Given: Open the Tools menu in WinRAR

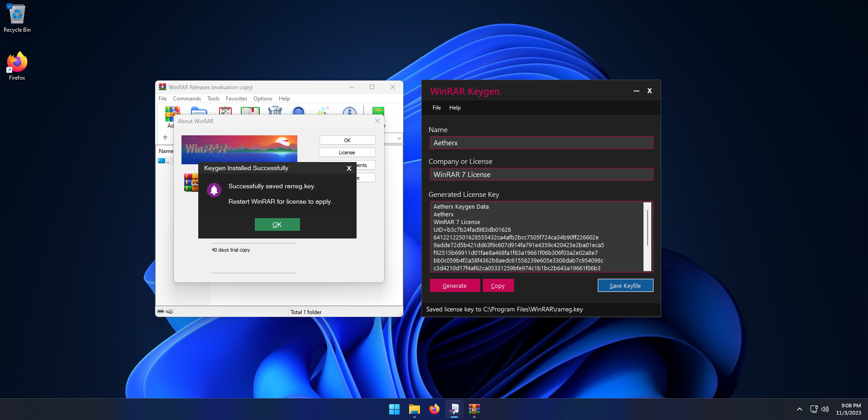Looking at the screenshot, I should 213,99.
